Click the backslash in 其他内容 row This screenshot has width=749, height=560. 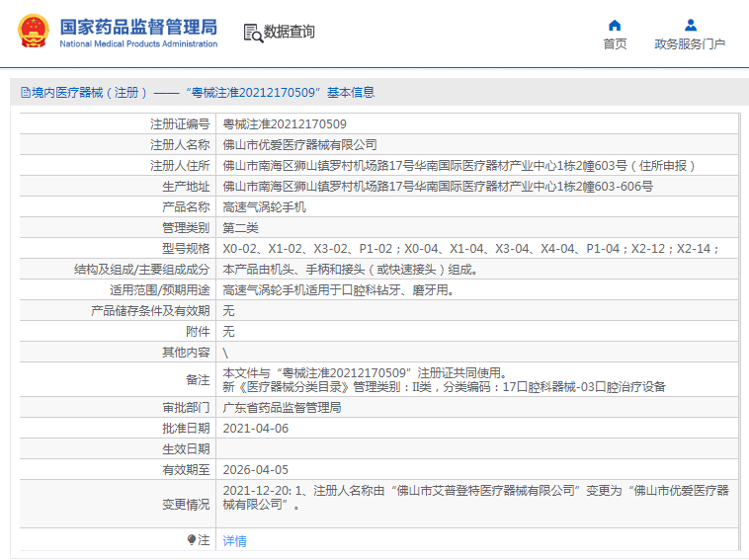pyautogui.click(x=225, y=353)
